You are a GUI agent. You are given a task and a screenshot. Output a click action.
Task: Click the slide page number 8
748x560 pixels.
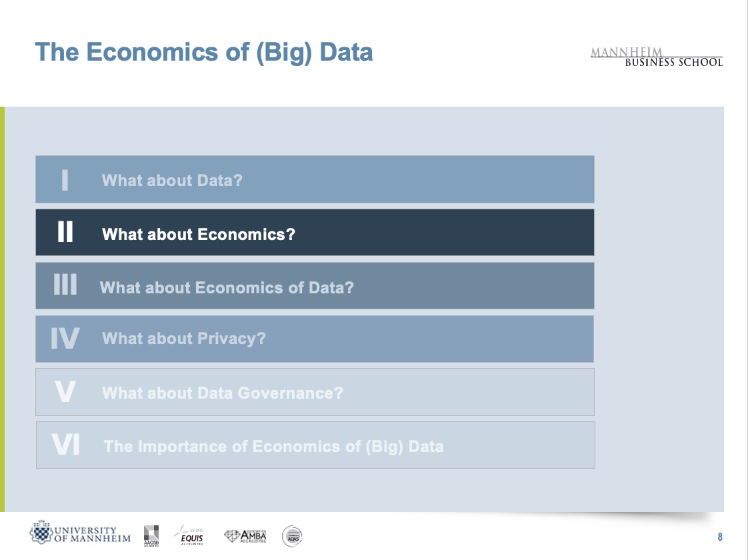(x=720, y=537)
